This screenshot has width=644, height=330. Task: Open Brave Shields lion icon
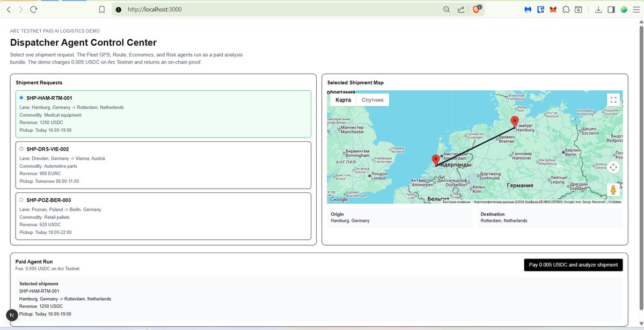pos(477,9)
